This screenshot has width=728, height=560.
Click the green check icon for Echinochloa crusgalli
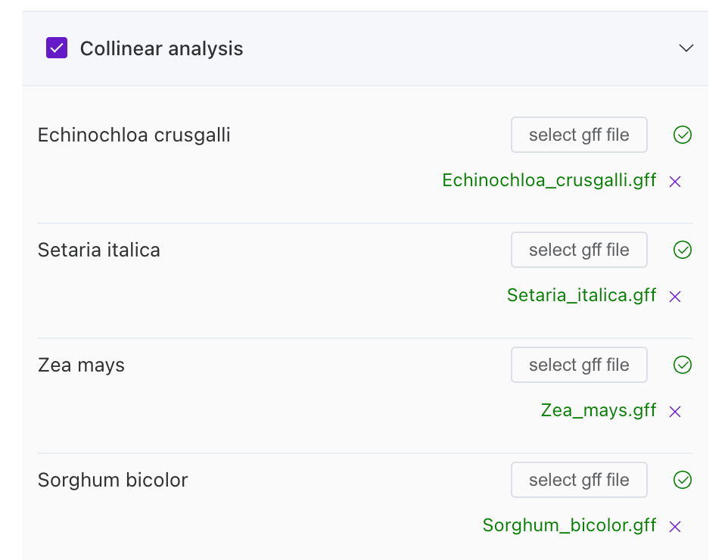tap(683, 135)
